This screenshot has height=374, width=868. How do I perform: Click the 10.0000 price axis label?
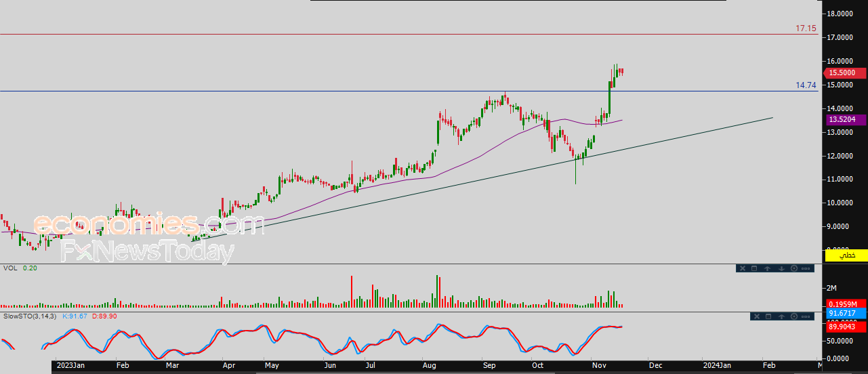tap(840, 203)
